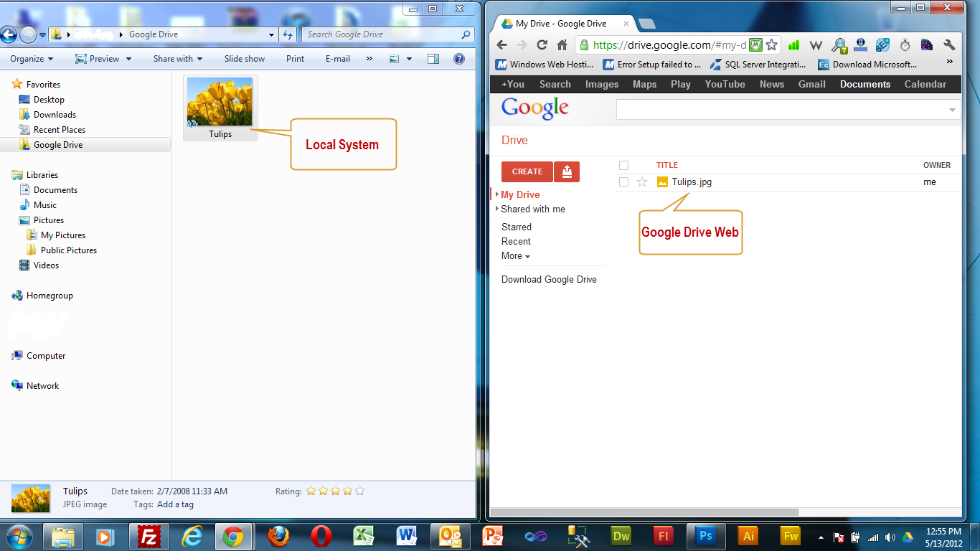Click the Google Drive horizontal scrollbar
980x551 pixels.
coord(644,512)
